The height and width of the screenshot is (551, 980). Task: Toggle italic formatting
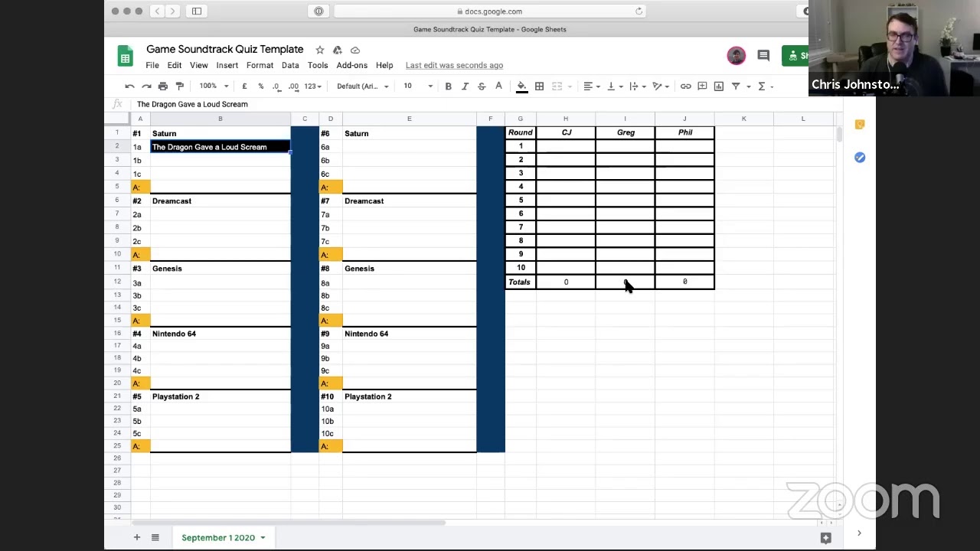click(465, 86)
